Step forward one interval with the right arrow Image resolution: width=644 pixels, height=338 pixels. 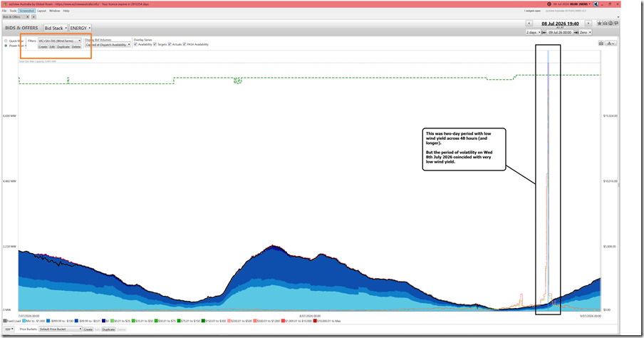tap(588, 24)
